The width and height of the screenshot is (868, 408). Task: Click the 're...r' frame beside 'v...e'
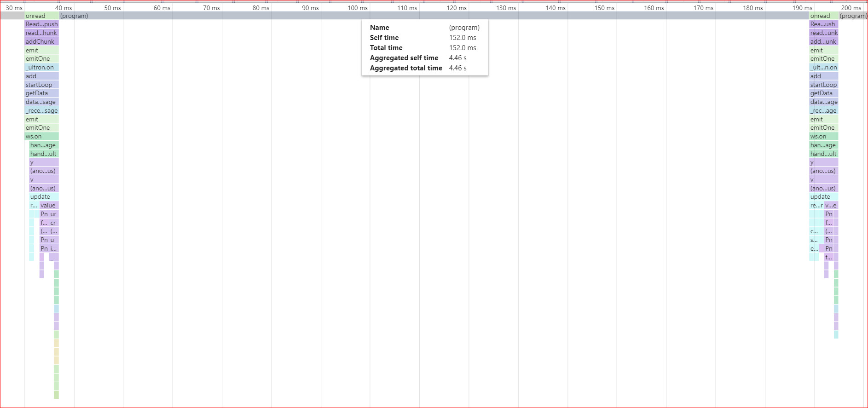click(x=816, y=206)
